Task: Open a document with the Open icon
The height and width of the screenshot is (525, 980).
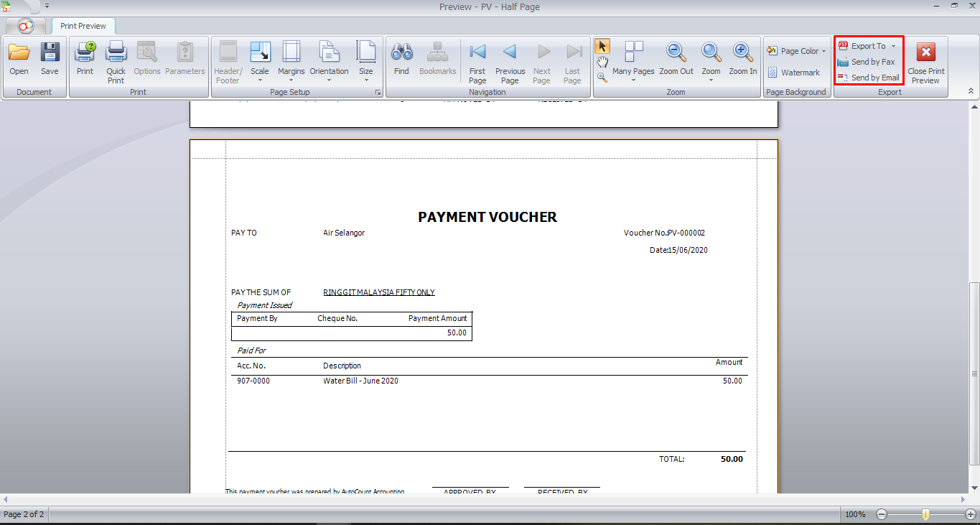Action: [x=19, y=59]
